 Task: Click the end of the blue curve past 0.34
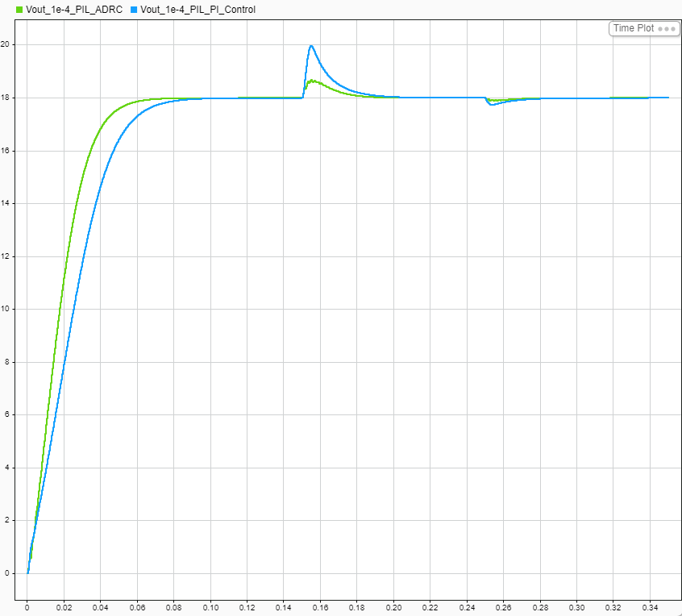[667, 98]
